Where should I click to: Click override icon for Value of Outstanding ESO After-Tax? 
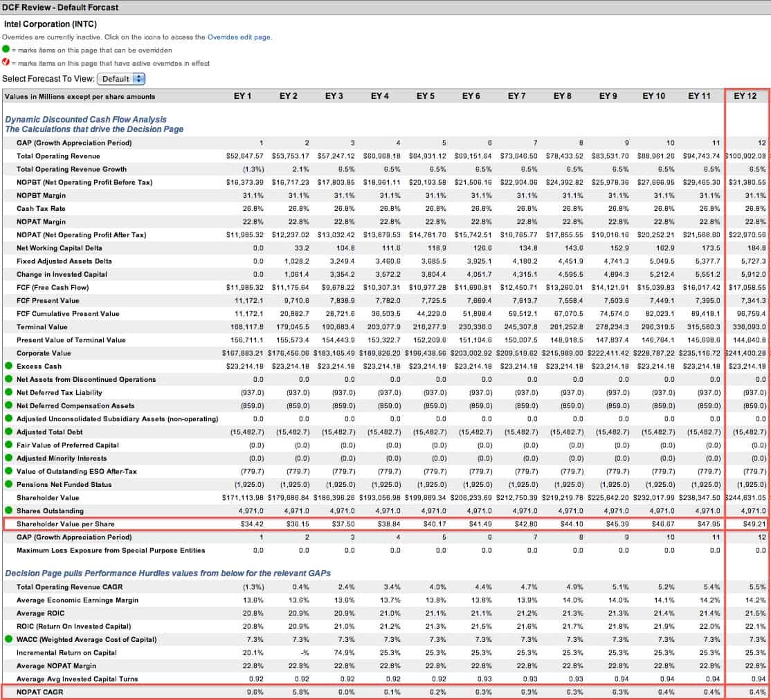click(8, 471)
